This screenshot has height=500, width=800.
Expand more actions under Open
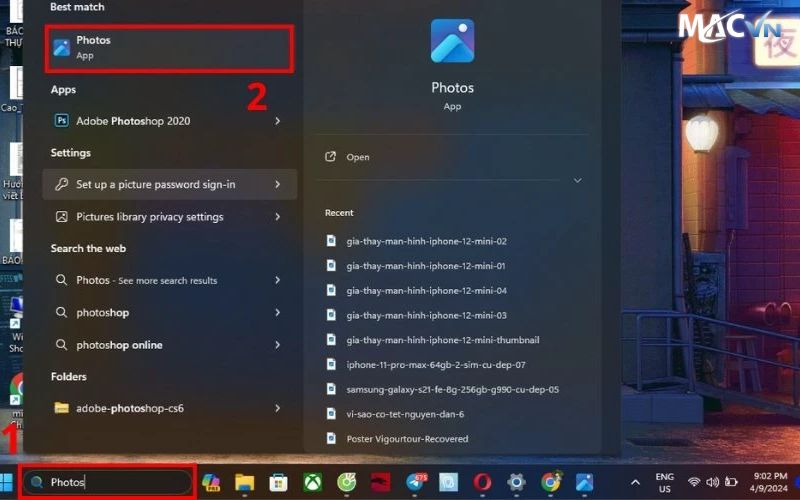click(x=578, y=181)
